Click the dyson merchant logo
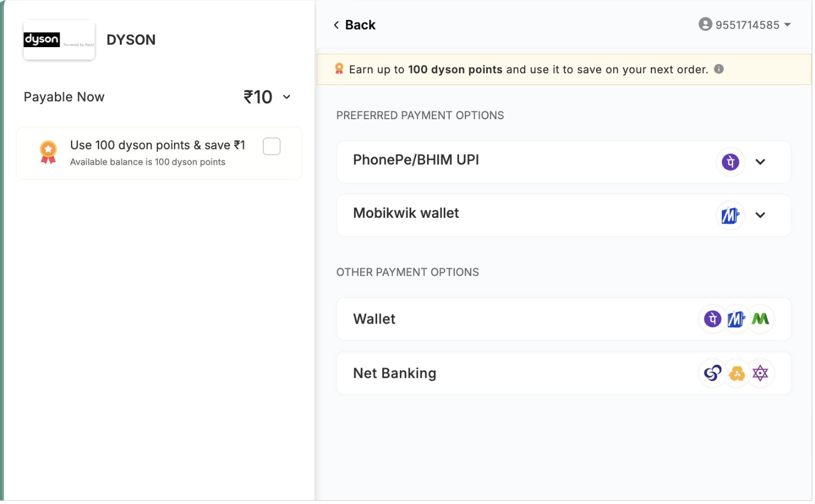This screenshot has width=815, height=504. click(x=59, y=40)
